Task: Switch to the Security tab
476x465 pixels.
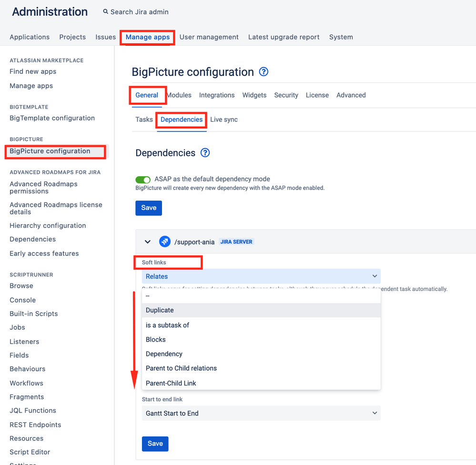Action: pos(286,95)
